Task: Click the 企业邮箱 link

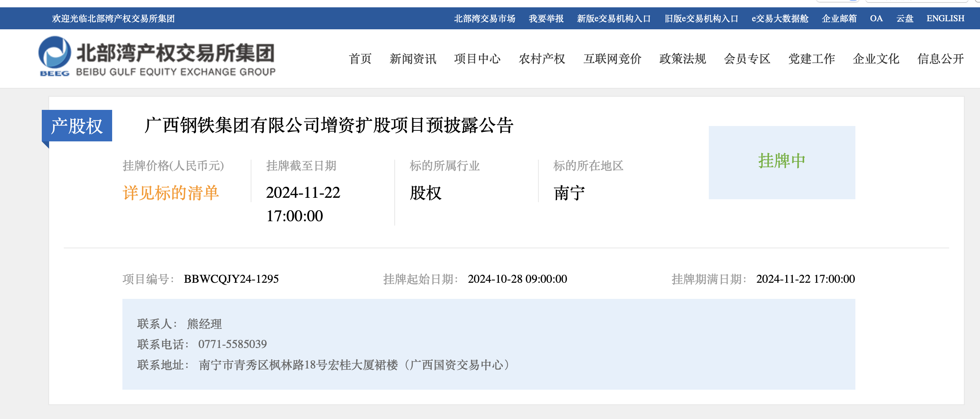Action: tap(839, 18)
